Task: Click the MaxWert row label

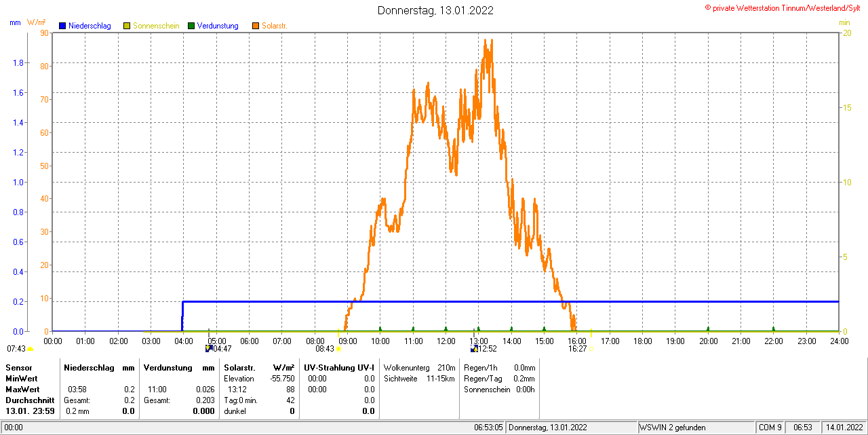Action: click(x=22, y=390)
